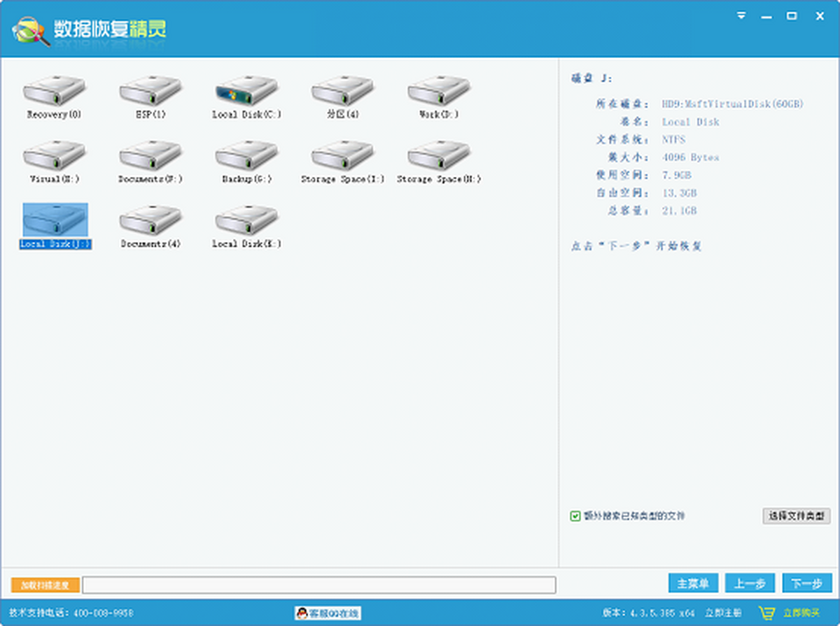Screen dimensions: 840x626
Task: Choose the Local Disk (C:) system drive
Action: pos(246,92)
